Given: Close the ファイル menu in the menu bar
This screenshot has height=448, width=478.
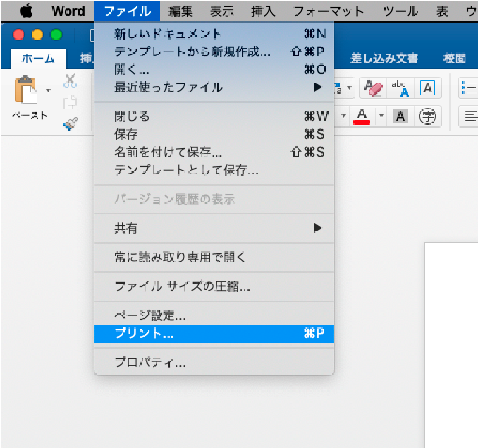Looking at the screenshot, I should point(127,11).
